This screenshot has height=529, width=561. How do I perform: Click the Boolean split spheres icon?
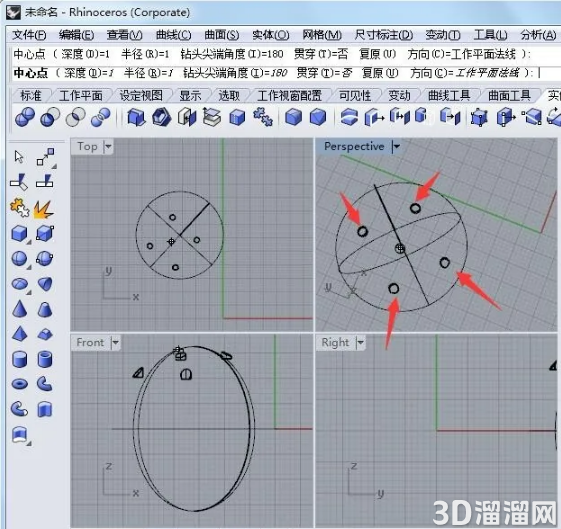tap(101, 117)
